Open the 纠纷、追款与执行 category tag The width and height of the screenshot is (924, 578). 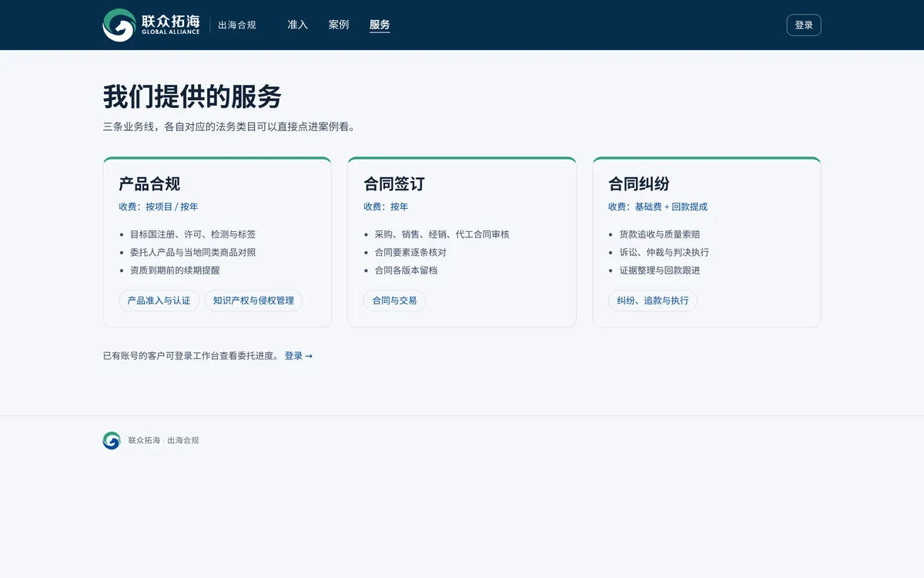click(x=653, y=301)
